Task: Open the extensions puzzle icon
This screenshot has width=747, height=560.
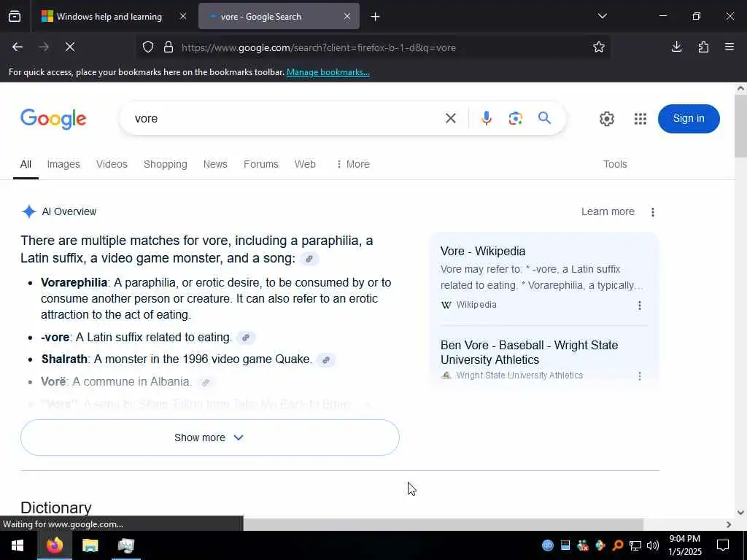Action: (703, 47)
